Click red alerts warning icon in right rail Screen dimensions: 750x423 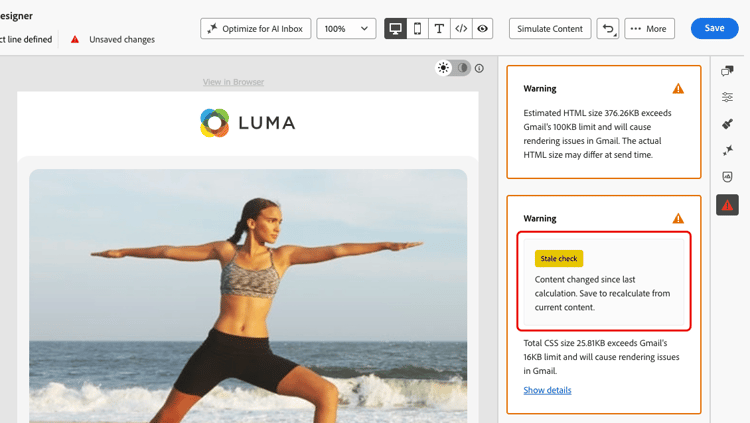[728, 205]
